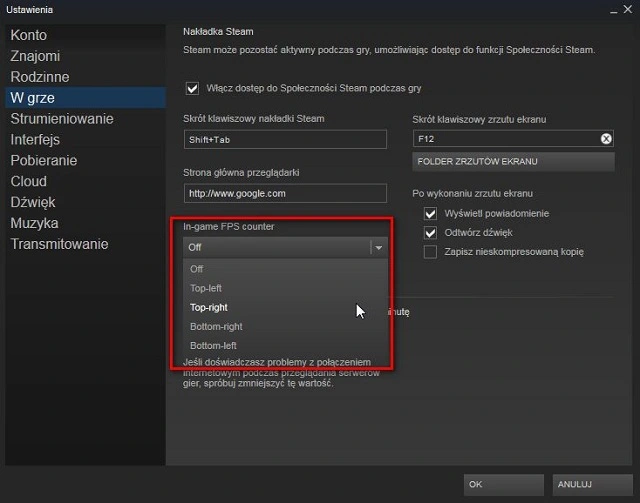
Task: Select Top-right in FPS counter list
Action: point(209,307)
